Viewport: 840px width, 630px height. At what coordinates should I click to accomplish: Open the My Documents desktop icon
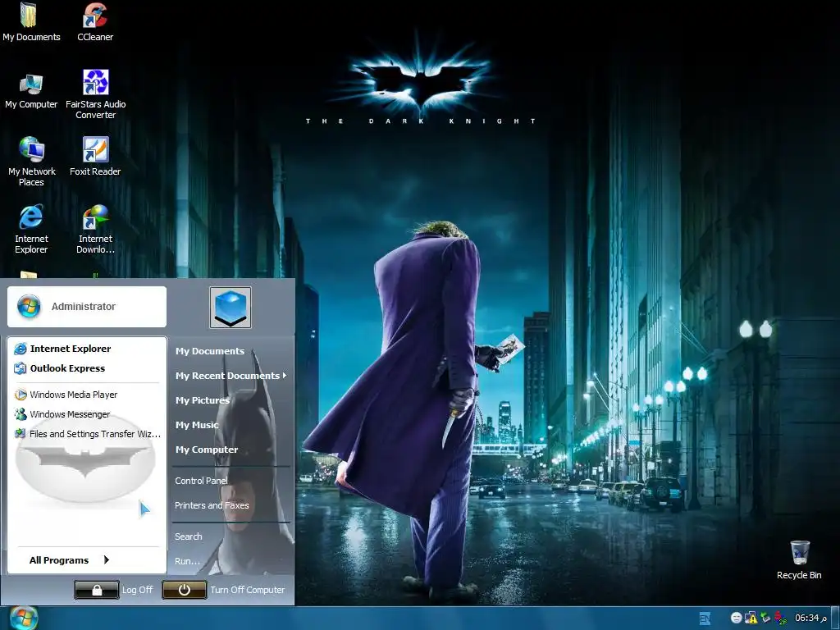pyautogui.click(x=31, y=22)
